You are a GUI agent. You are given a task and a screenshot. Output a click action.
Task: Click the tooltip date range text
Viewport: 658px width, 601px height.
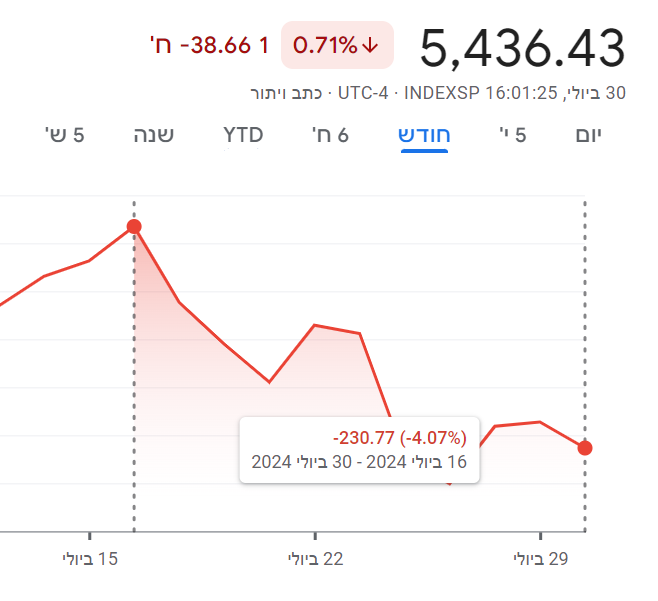[x=360, y=462]
